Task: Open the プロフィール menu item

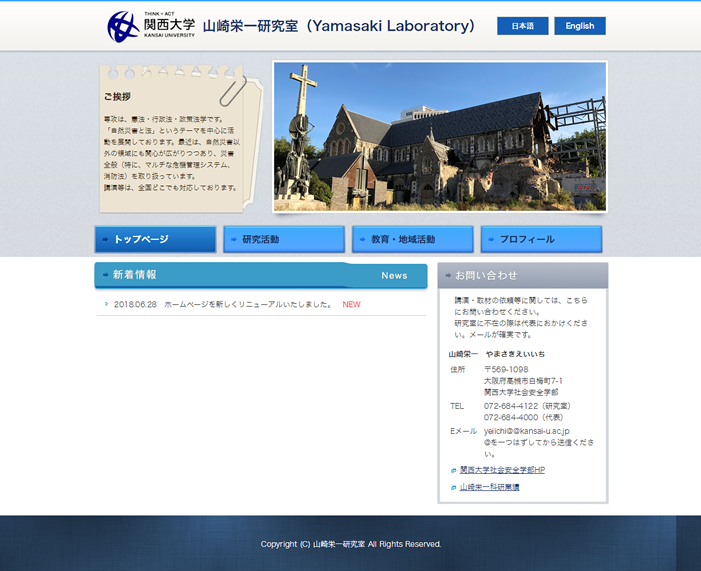Action: (541, 240)
